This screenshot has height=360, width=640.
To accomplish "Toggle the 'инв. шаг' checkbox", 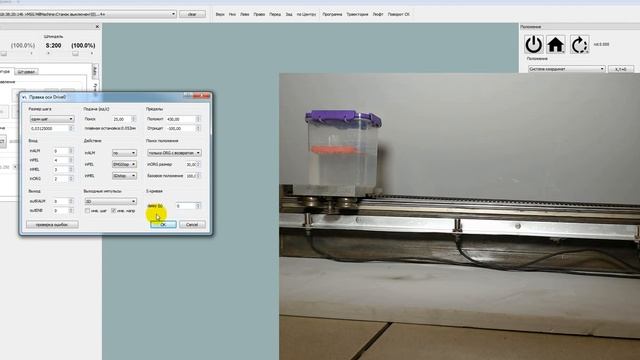I will tap(87, 211).
